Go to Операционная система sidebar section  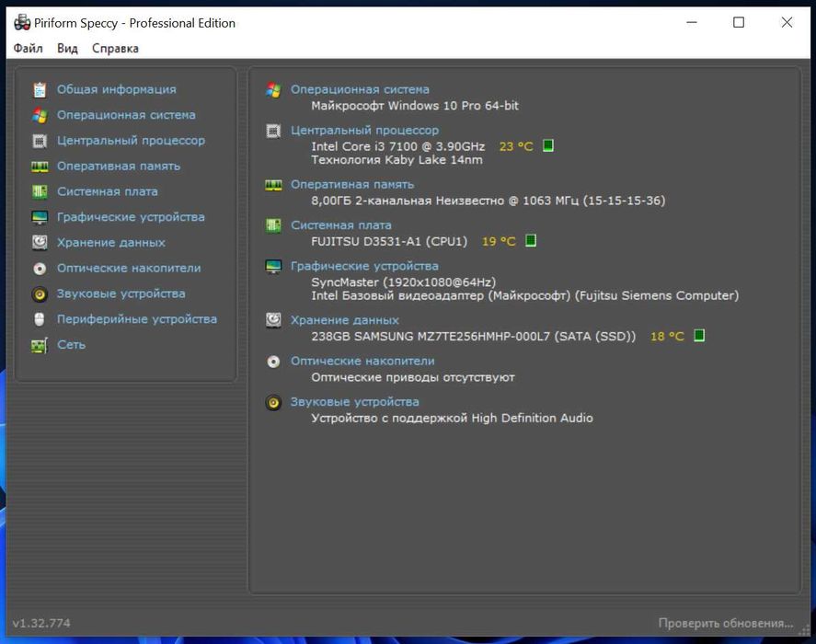tap(126, 115)
